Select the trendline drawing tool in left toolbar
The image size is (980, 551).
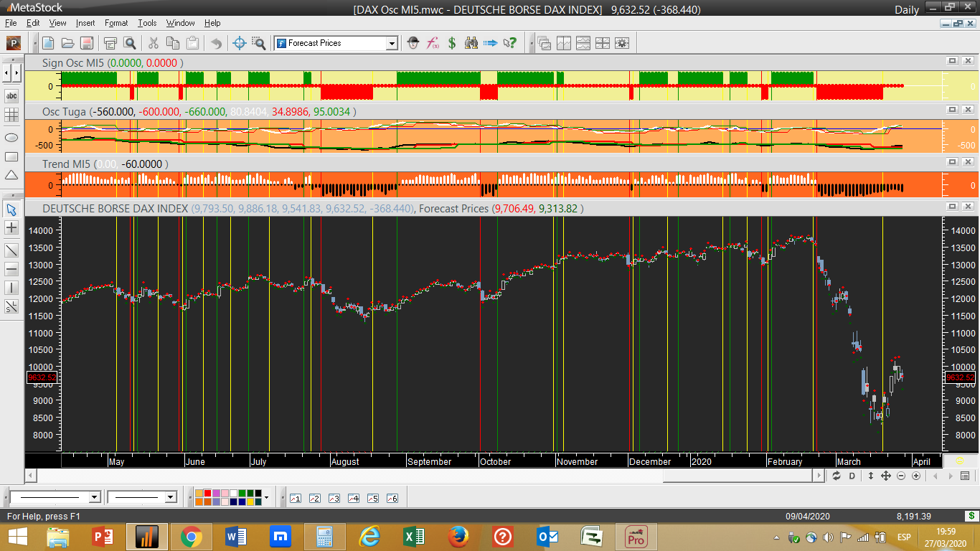pyautogui.click(x=11, y=250)
